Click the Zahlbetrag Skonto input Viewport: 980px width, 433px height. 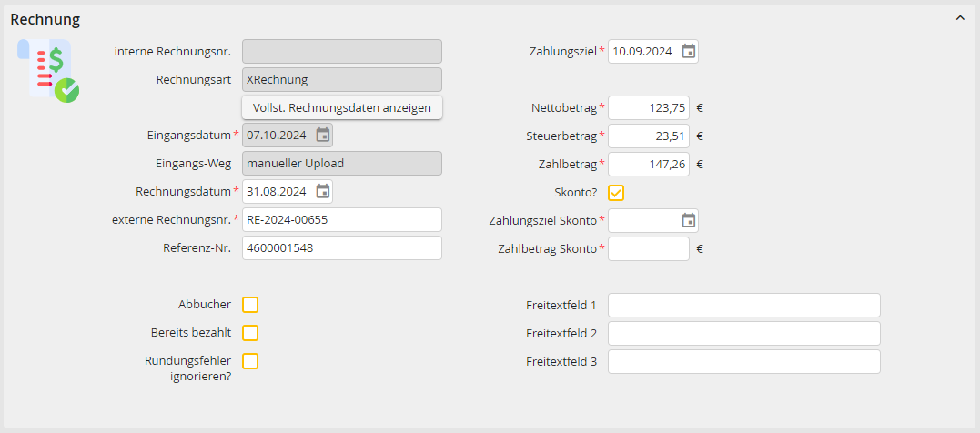649,248
